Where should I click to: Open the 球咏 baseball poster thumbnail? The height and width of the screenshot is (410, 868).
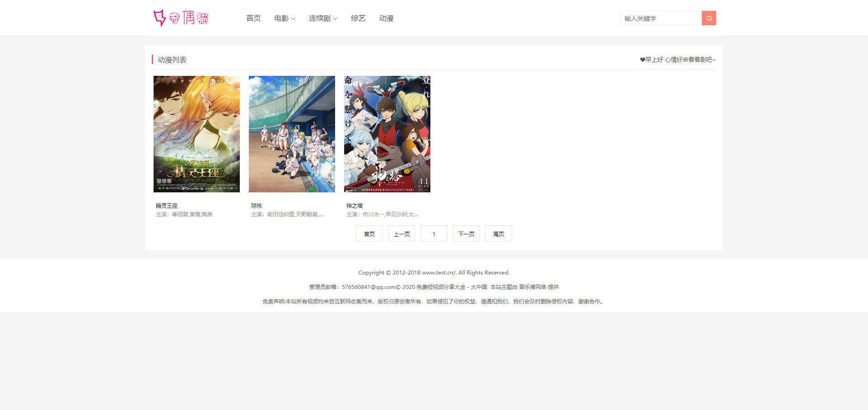(292, 134)
